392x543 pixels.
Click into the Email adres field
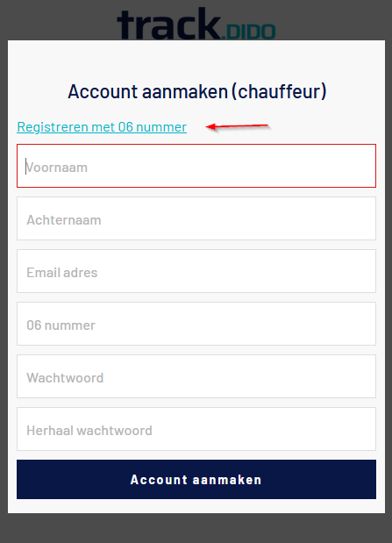[196, 271]
